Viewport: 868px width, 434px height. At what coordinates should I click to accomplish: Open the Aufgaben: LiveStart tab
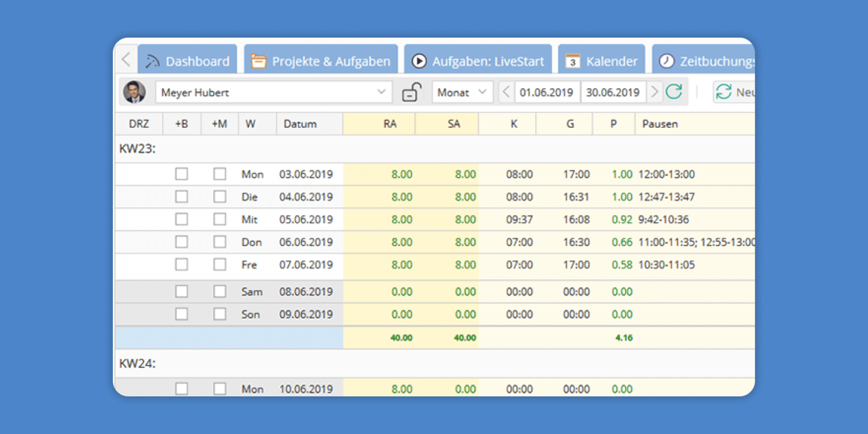coord(478,61)
